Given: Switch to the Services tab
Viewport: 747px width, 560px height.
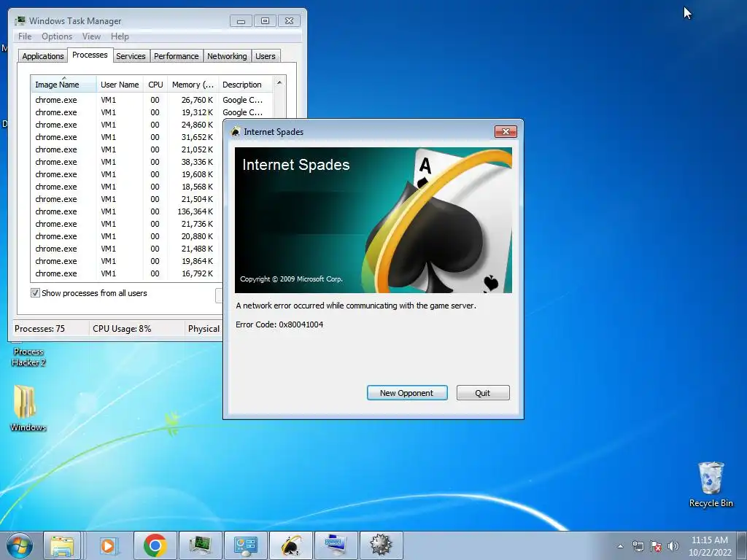Looking at the screenshot, I should pos(131,56).
